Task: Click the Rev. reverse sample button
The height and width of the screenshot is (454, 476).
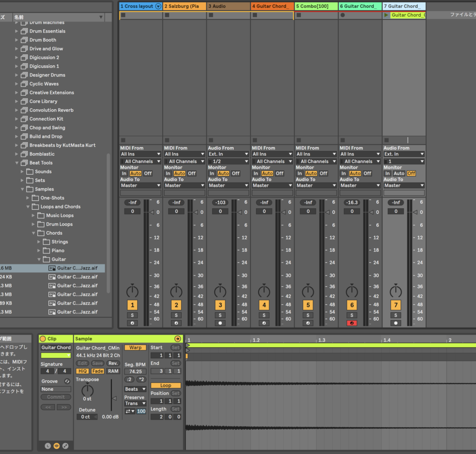Action: pos(113,363)
